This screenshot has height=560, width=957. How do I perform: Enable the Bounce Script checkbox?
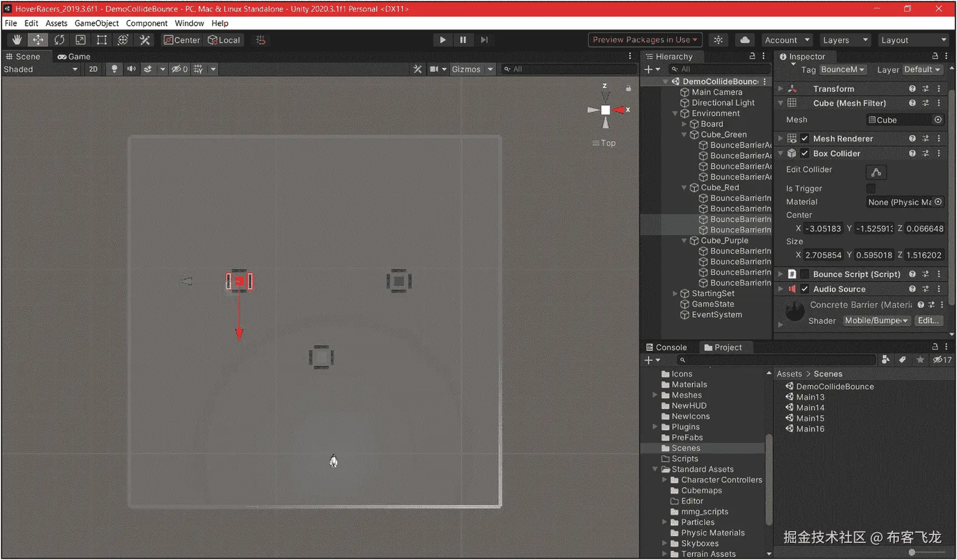(x=804, y=274)
